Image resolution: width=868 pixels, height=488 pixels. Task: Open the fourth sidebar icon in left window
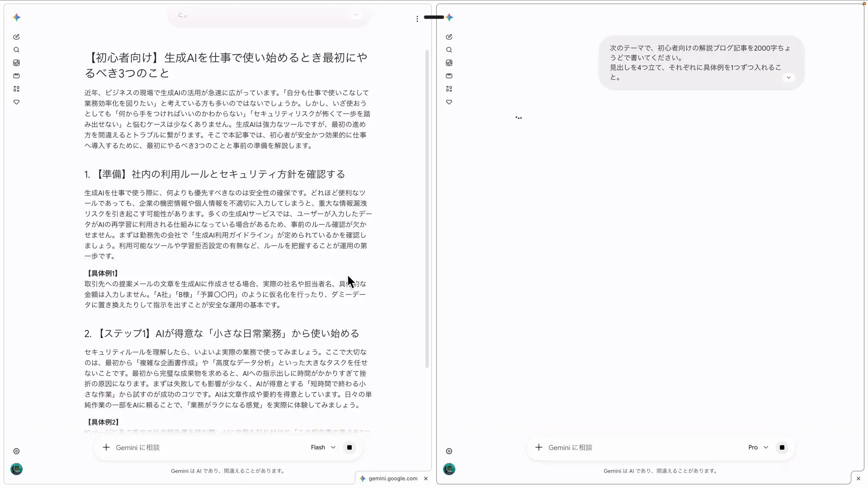(x=17, y=76)
